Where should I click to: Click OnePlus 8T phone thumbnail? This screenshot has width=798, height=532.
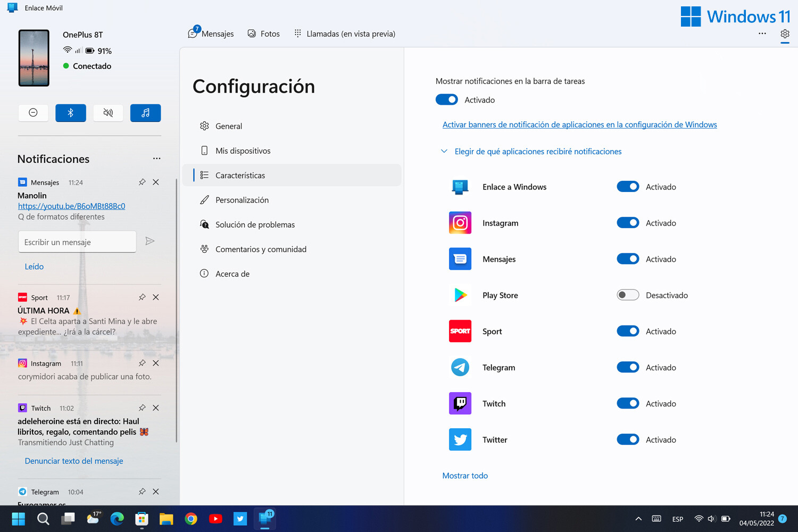coord(34,58)
